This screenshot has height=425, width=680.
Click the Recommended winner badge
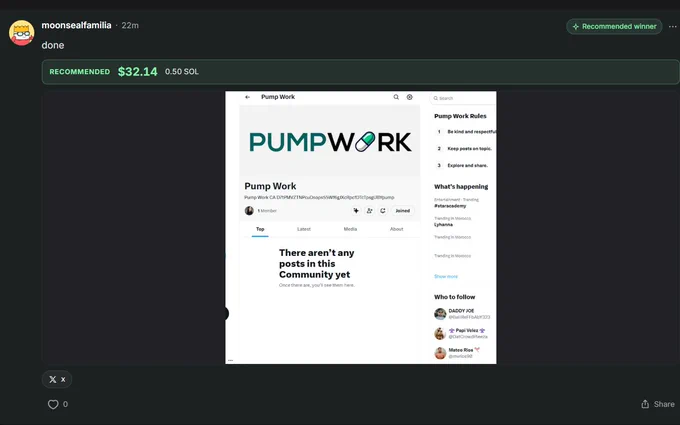tap(614, 26)
